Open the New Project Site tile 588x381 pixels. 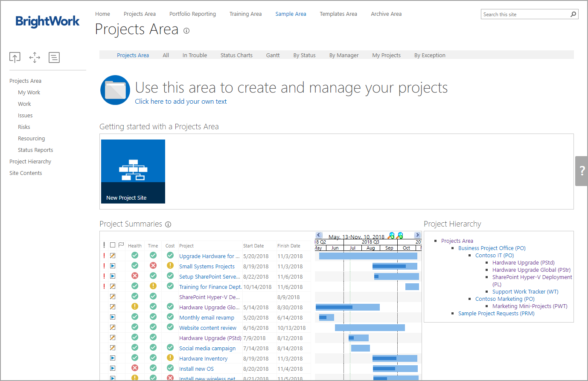click(133, 172)
